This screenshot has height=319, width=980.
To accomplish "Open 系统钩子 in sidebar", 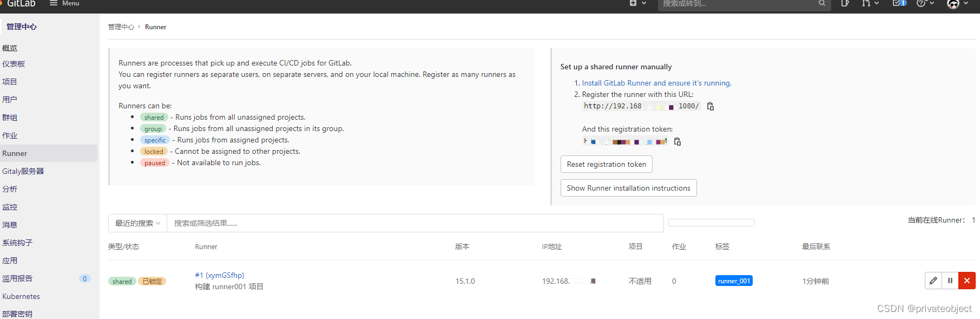I will [17, 243].
